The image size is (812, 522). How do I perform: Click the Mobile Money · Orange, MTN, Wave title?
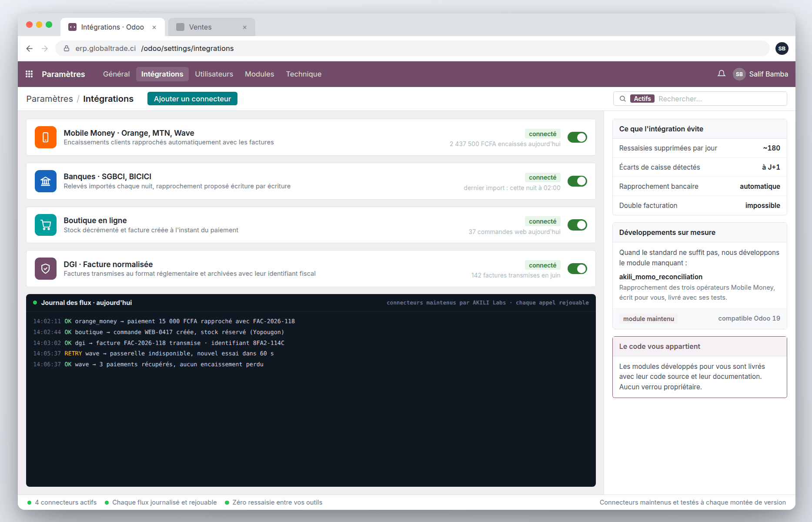coord(129,133)
